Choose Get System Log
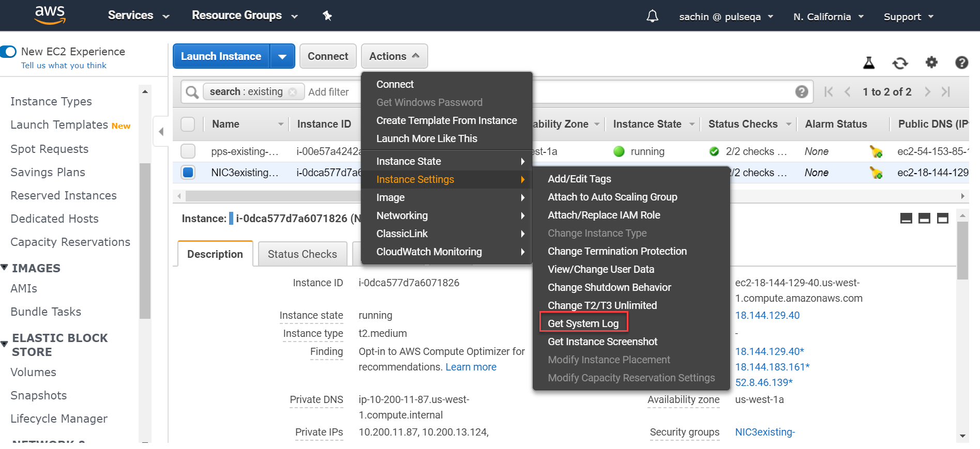The width and height of the screenshot is (980, 449). (x=583, y=323)
